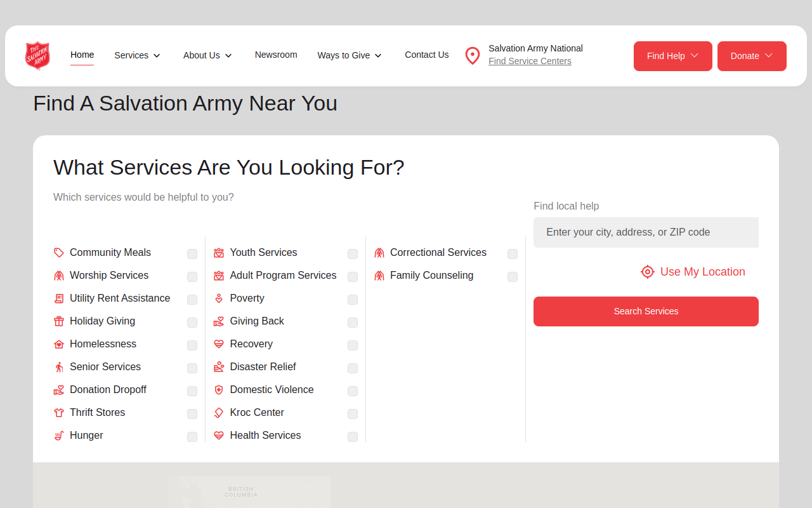
Task: Click the Salvation Army shield logo
Action: [37, 56]
